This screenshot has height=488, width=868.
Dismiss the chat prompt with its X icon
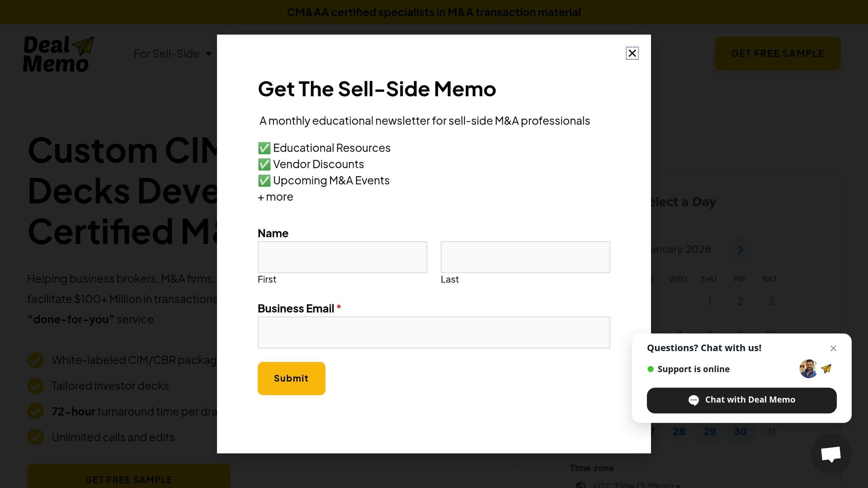pos(833,348)
